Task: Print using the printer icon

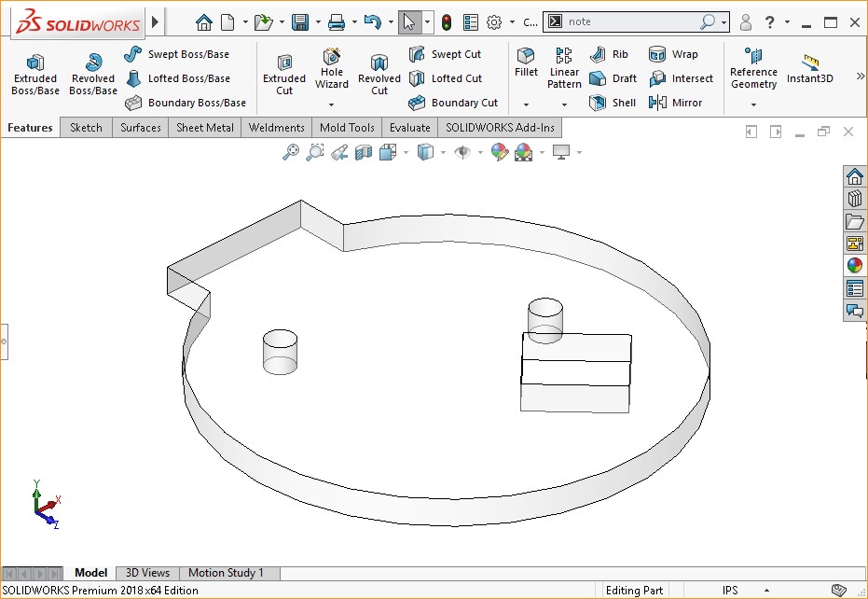Action: tap(337, 22)
